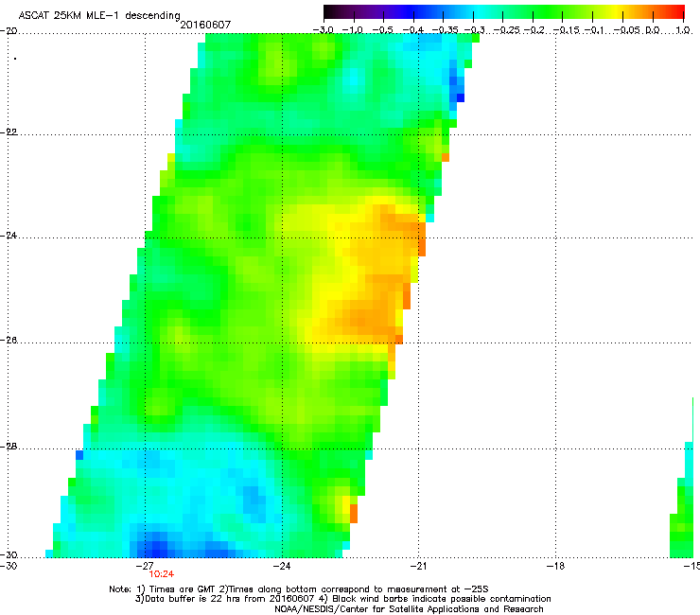Click the date label 20160607
The width and height of the screenshot is (700, 615).
click(205, 25)
